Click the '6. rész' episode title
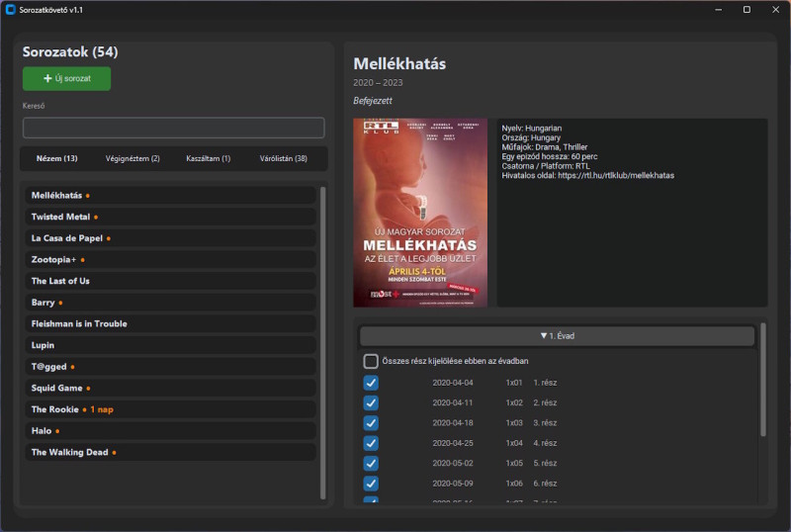Screen dimensions: 791x532 pos(545,484)
